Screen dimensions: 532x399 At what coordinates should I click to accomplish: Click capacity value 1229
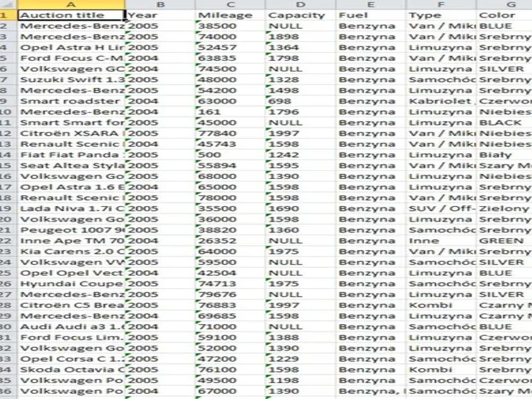[301, 359]
